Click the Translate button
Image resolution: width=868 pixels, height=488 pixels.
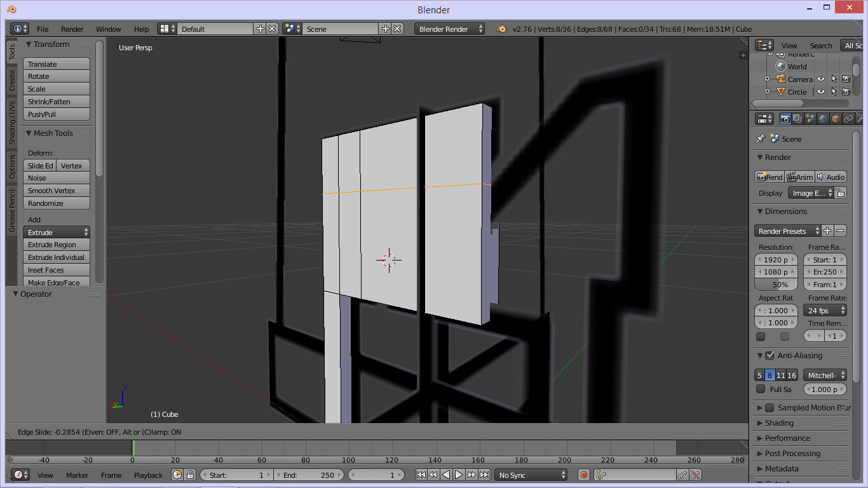57,64
